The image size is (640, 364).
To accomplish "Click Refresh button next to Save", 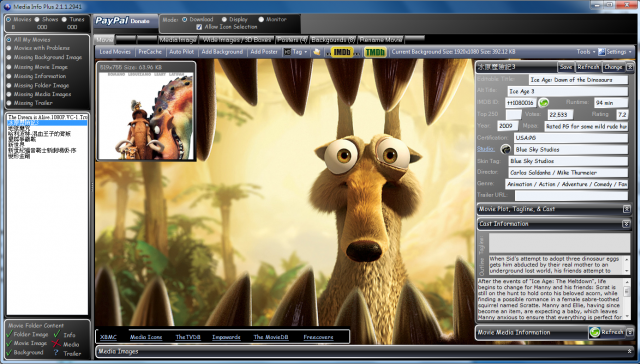I will [x=588, y=67].
